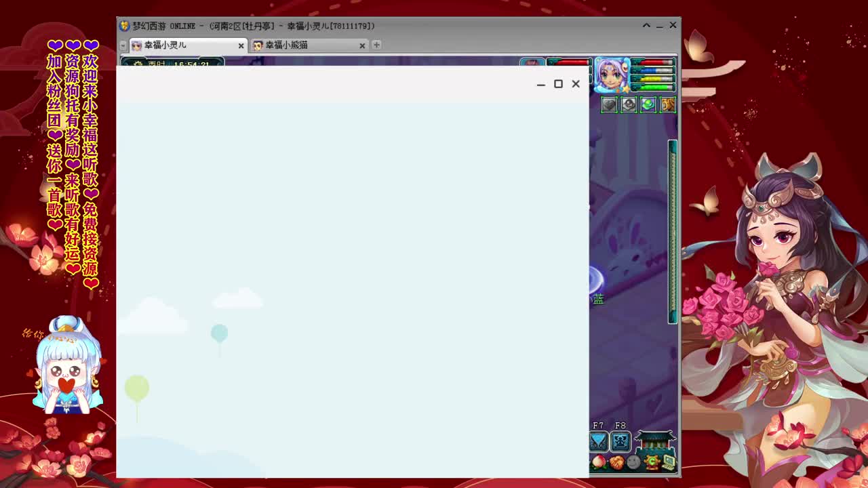Open the tab list arrow left of tabs
This screenshot has height=488, width=868.
(x=123, y=45)
